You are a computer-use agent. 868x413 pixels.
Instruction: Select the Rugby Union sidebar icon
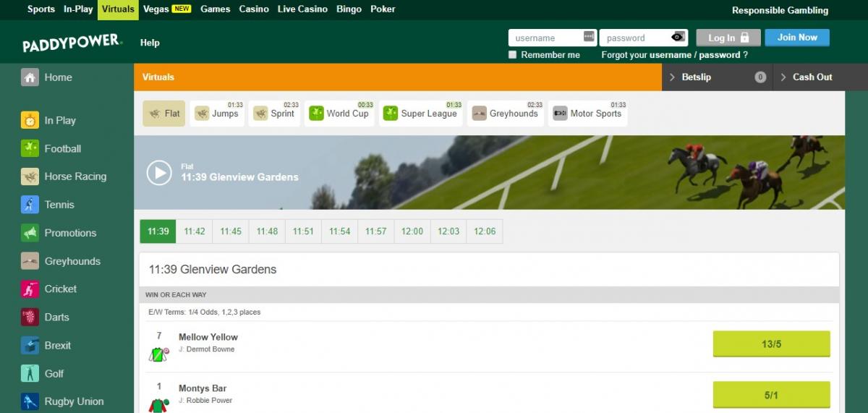(x=30, y=401)
